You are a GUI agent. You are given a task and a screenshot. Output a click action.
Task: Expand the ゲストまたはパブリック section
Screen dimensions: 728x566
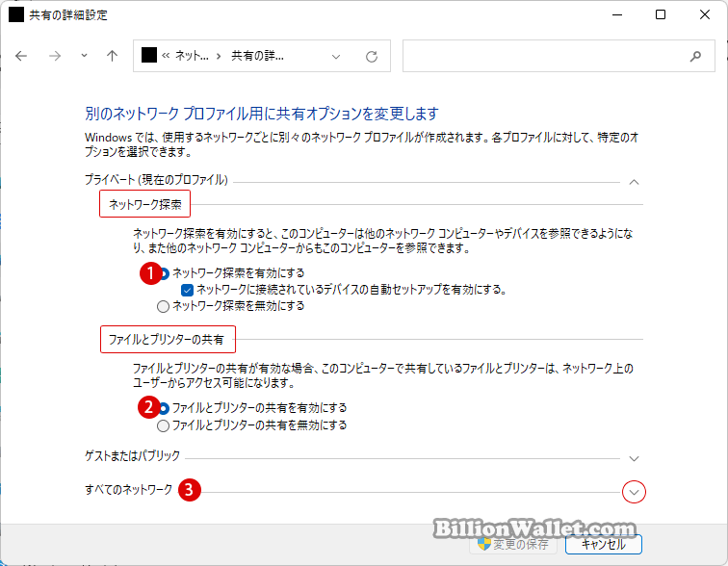pyautogui.click(x=634, y=459)
